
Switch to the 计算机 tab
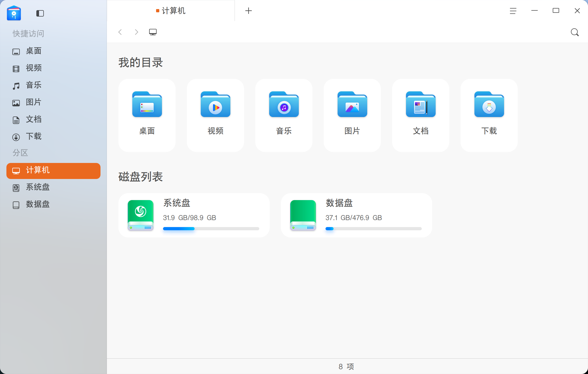[171, 11]
